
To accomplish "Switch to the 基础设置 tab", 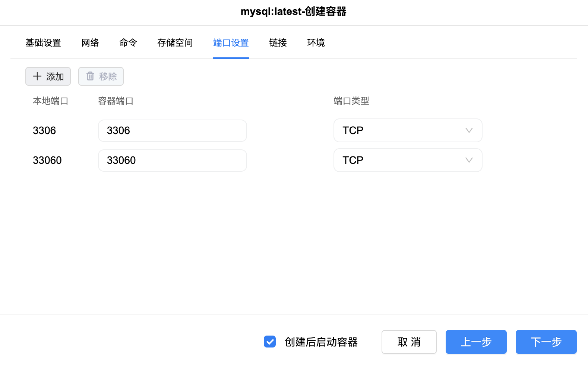I will (43, 43).
